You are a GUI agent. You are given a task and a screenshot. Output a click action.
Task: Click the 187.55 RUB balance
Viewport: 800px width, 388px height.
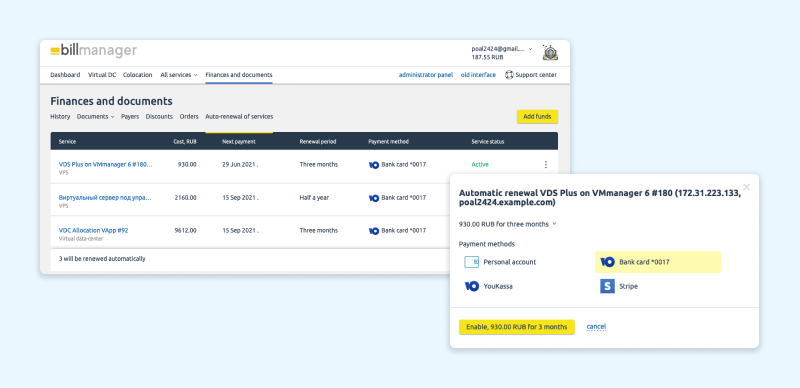click(487, 58)
